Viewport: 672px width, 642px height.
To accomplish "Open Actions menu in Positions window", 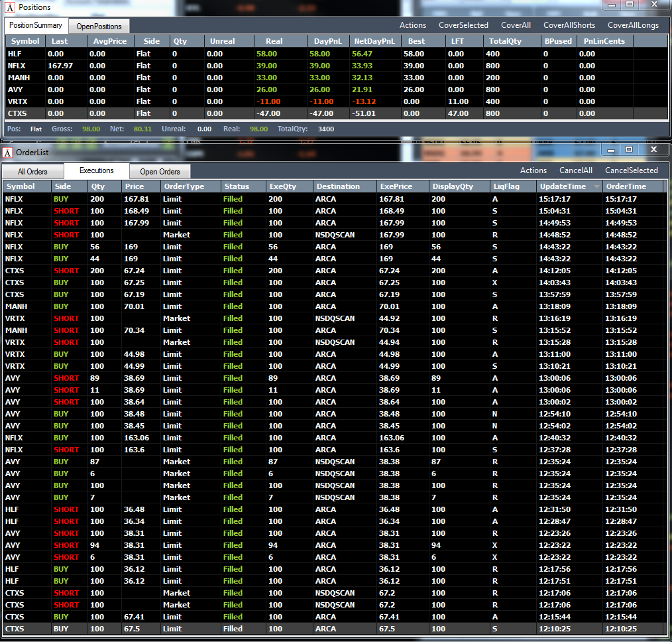I will click(412, 25).
